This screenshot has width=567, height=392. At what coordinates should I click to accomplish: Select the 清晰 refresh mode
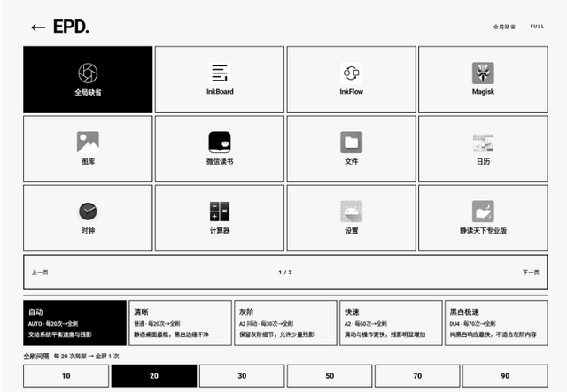pyautogui.click(x=180, y=323)
